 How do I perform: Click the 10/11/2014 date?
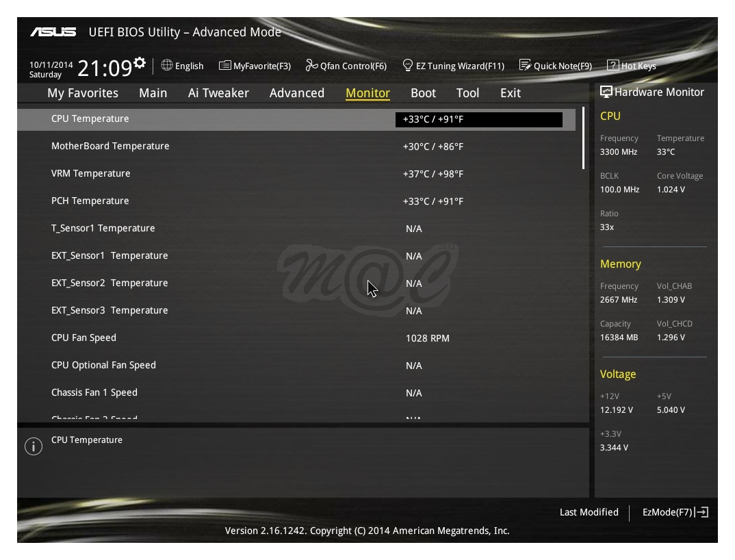coord(51,65)
